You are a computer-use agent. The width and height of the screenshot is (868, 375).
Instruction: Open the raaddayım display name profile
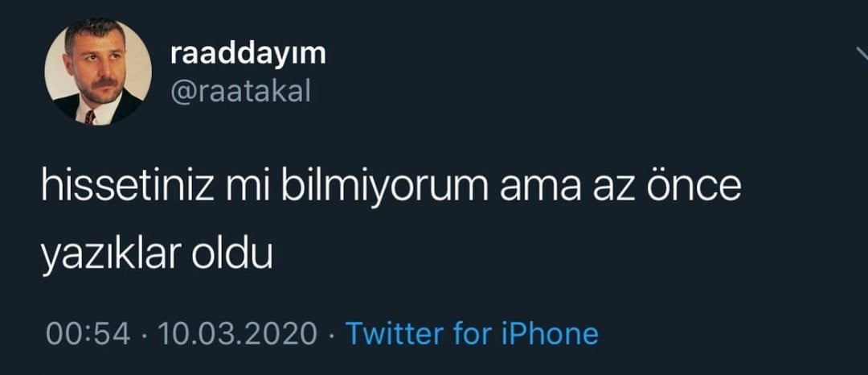(x=248, y=55)
